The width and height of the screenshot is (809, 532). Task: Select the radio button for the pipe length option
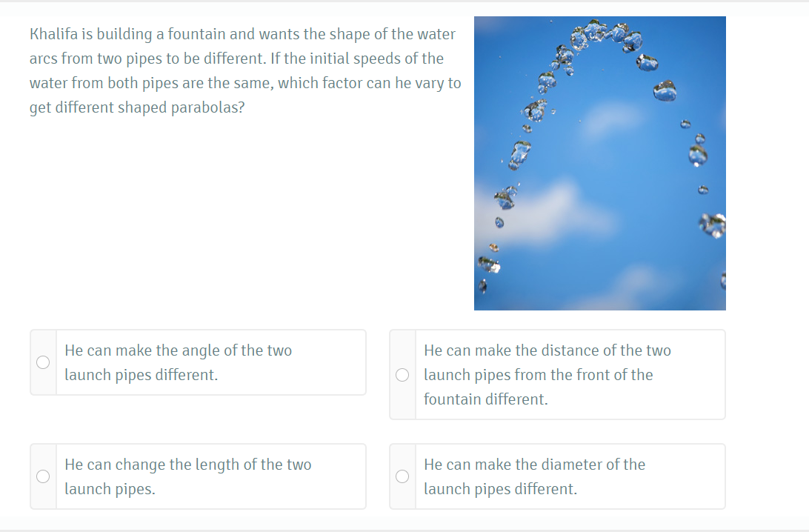tap(42, 476)
